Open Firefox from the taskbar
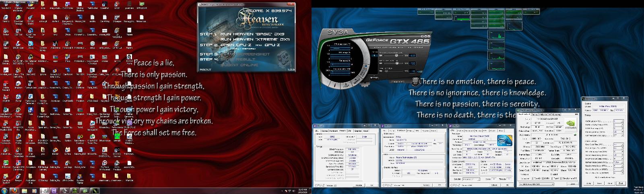This screenshot has width=644, height=194. point(14,190)
